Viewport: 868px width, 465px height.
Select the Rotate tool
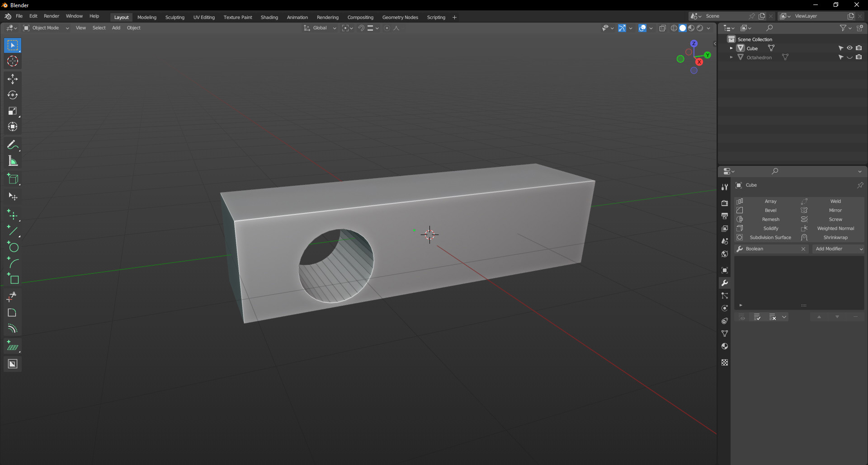(13, 95)
